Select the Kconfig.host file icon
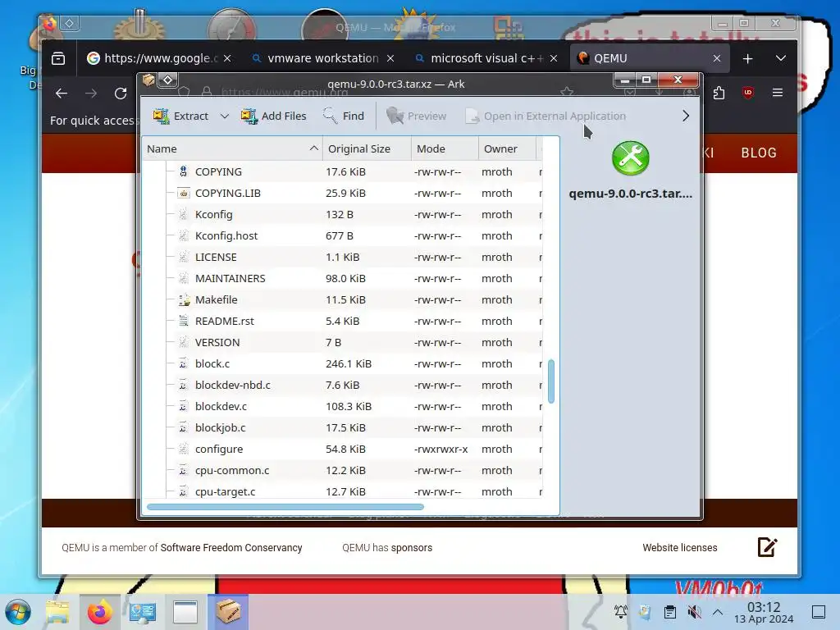This screenshot has height=630, width=840. pyautogui.click(x=183, y=235)
